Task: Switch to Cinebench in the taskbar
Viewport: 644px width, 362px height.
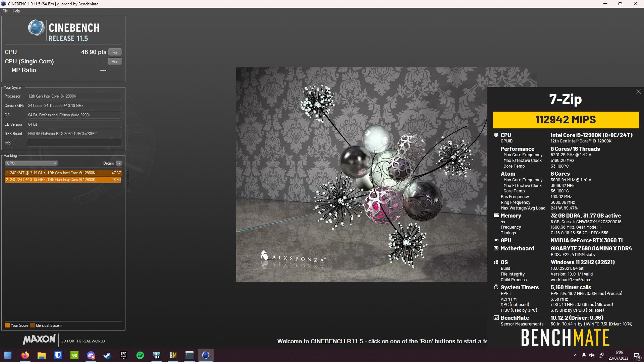Action: (x=206, y=355)
